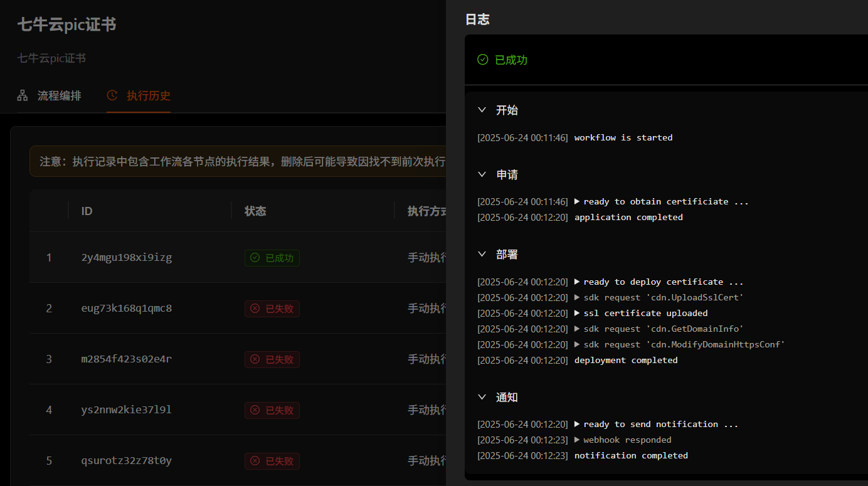Switch to the 执行历史 tab
Image resolution: width=868 pixels, height=486 pixels.
139,96
